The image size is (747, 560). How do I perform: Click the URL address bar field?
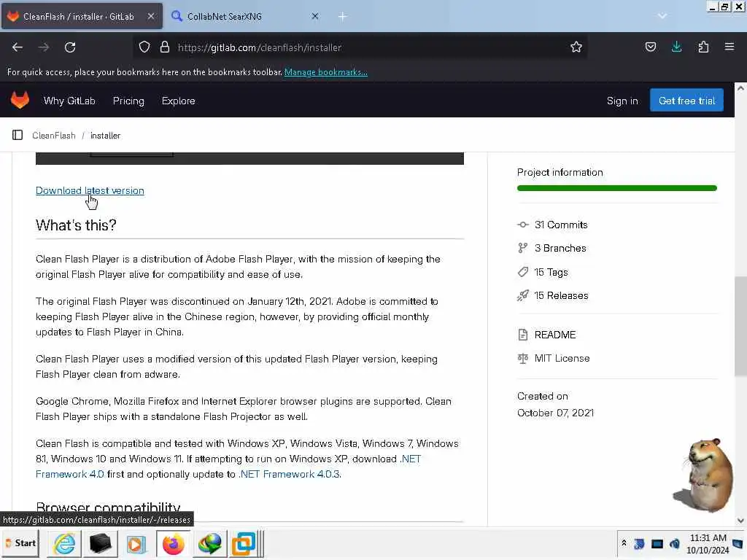coord(360,47)
